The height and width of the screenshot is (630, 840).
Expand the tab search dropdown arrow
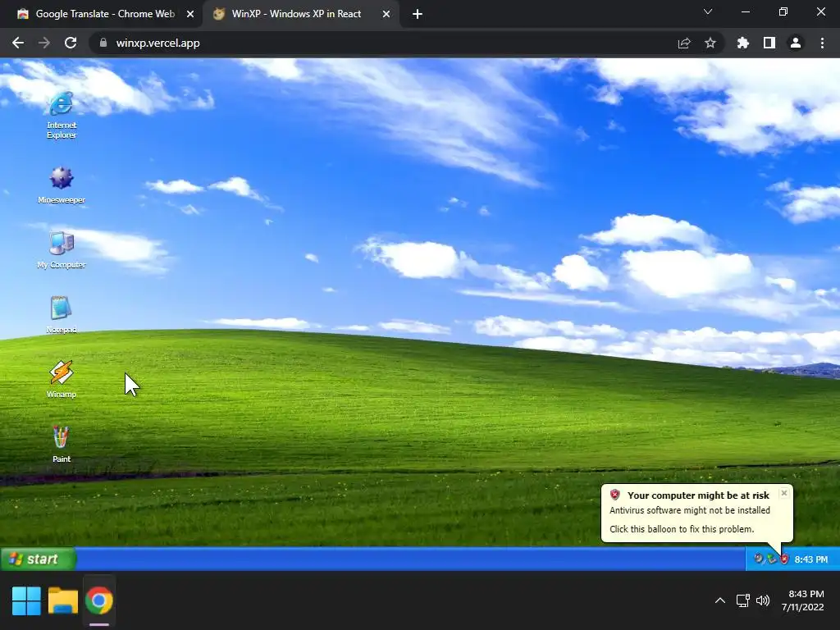tap(708, 11)
